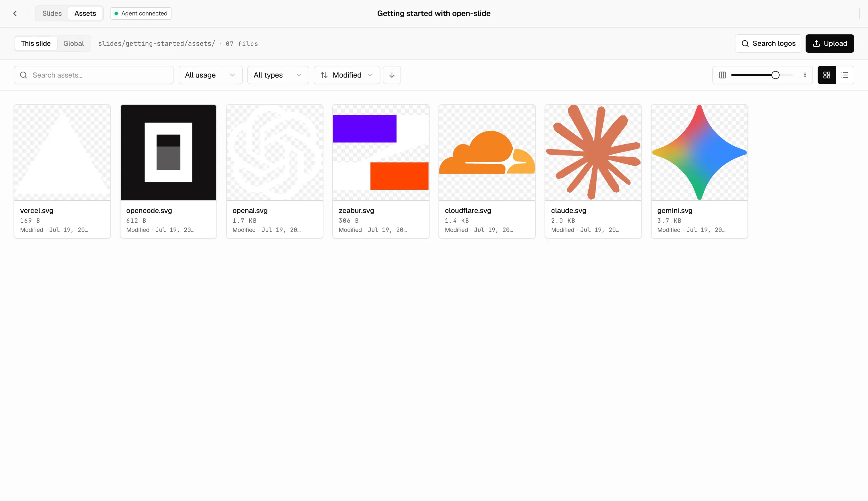This screenshot has height=501, width=868.
Task: Switch to list view
Action: point(845,75)
